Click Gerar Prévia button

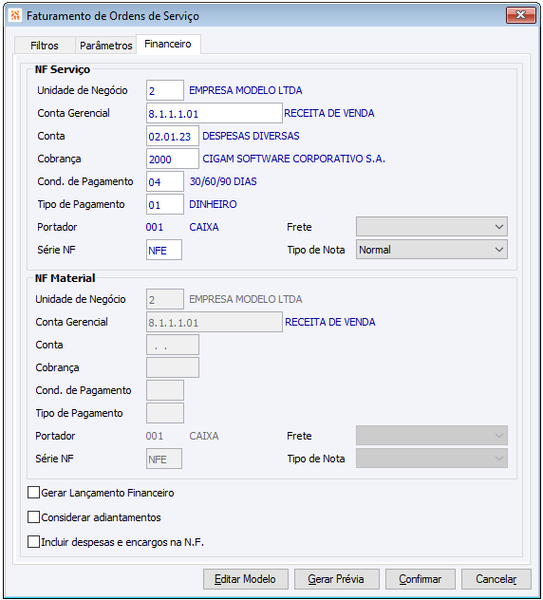(337, 579)
